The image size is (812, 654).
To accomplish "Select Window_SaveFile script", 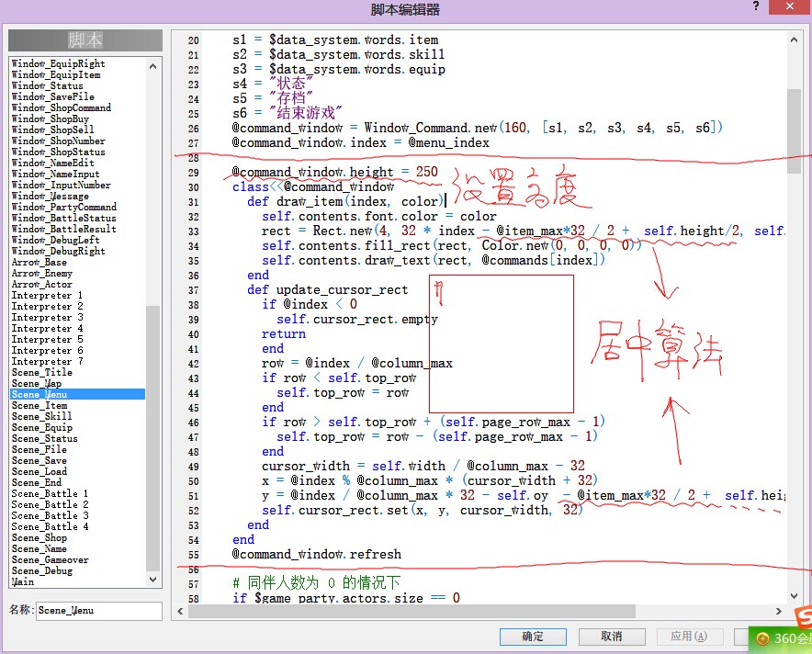I will [x=53, y=96].
